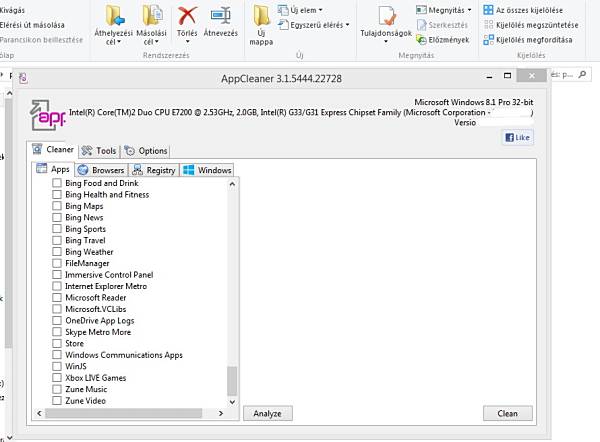Click the Tulajdonságok properties icon
The height and width of the screenshot is (442, 600).
[387, 16]
